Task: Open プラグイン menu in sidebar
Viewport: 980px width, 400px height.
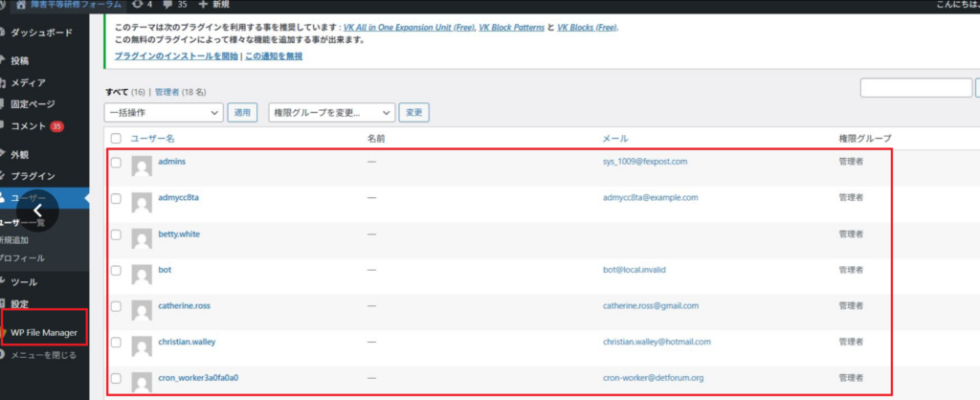Action: 33,176
